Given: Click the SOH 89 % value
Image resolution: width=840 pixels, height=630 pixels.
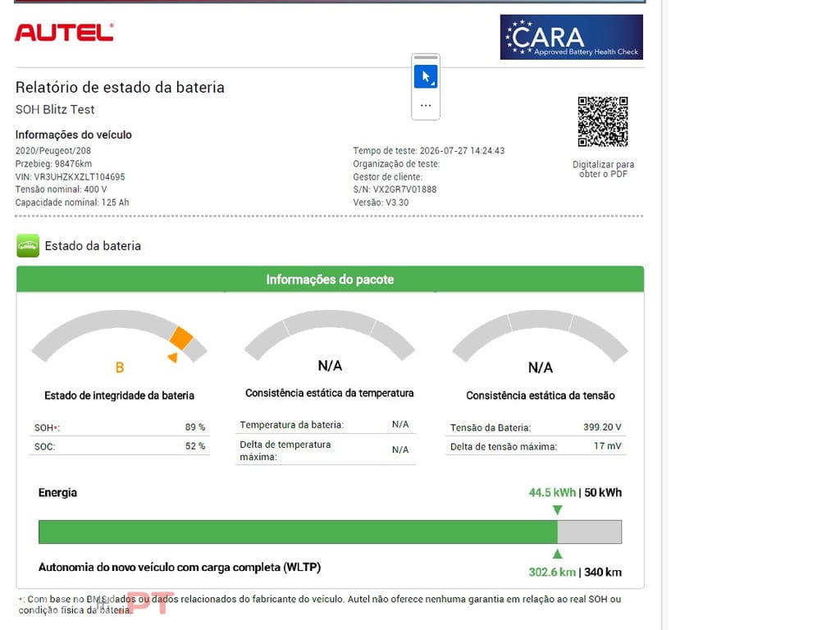Looking at the screenshot, I should [195, 427].
